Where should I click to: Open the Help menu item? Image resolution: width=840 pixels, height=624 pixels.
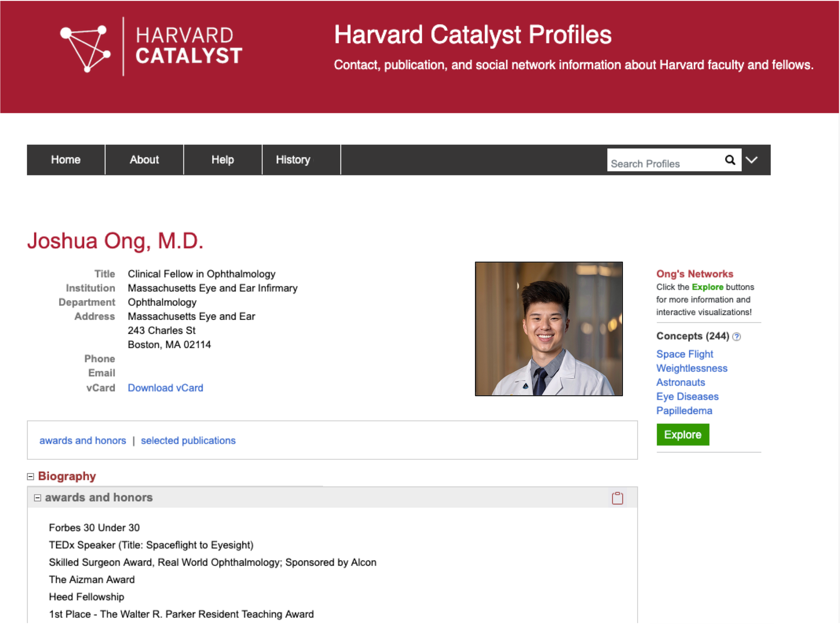[223, 160]
